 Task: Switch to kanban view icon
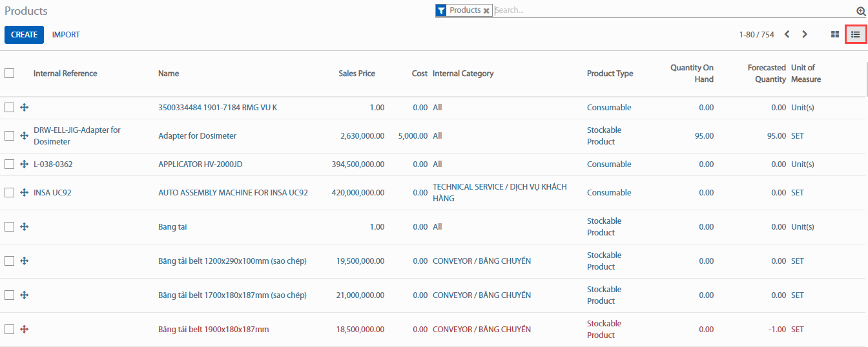point(834,34)
